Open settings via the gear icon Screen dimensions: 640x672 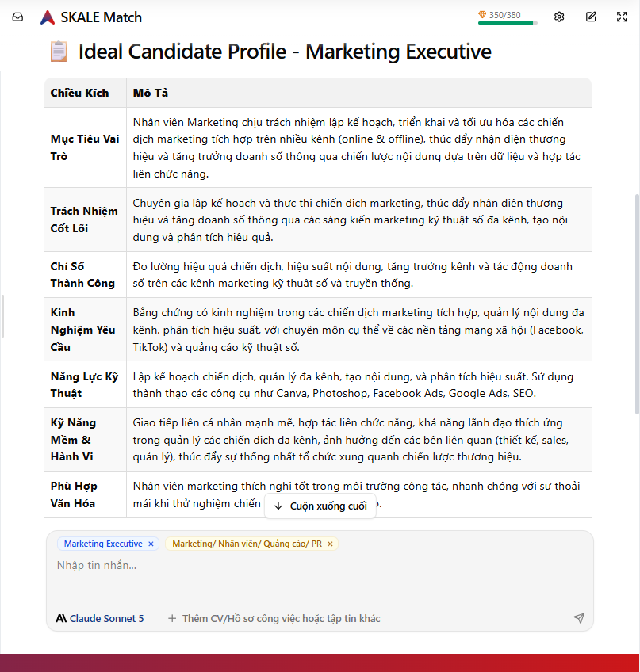point(559,17)
